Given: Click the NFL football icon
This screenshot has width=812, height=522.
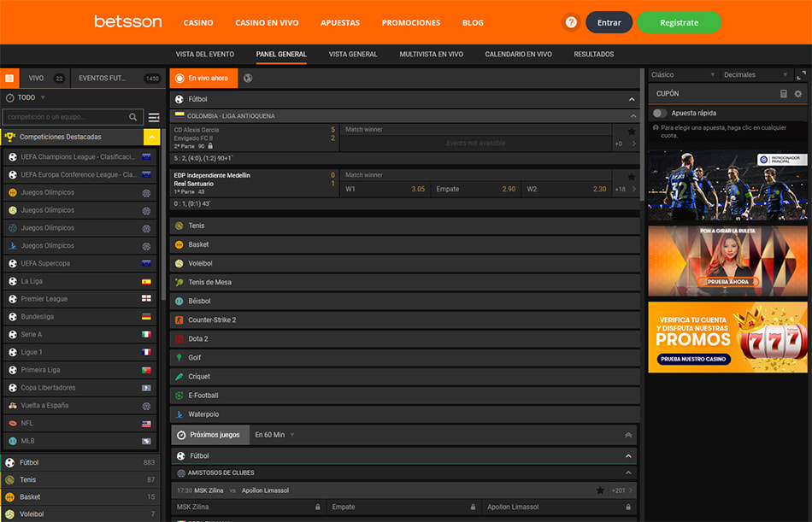Looking at the screenshot, I should pos(13,423).
